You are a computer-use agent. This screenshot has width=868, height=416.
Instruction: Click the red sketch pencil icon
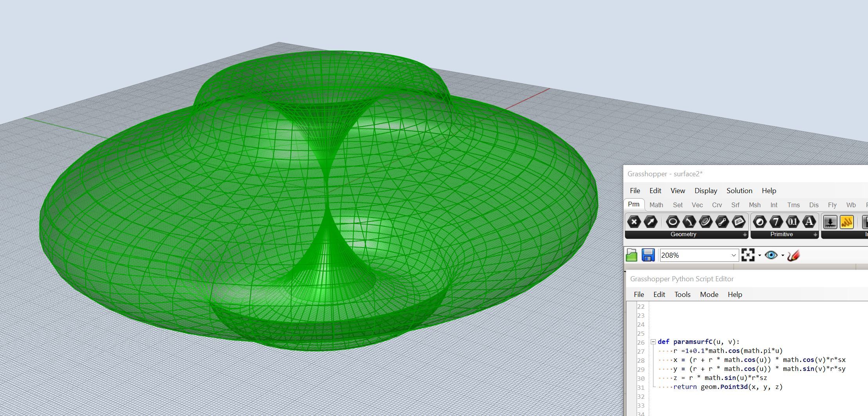click(x=793, y=255)
